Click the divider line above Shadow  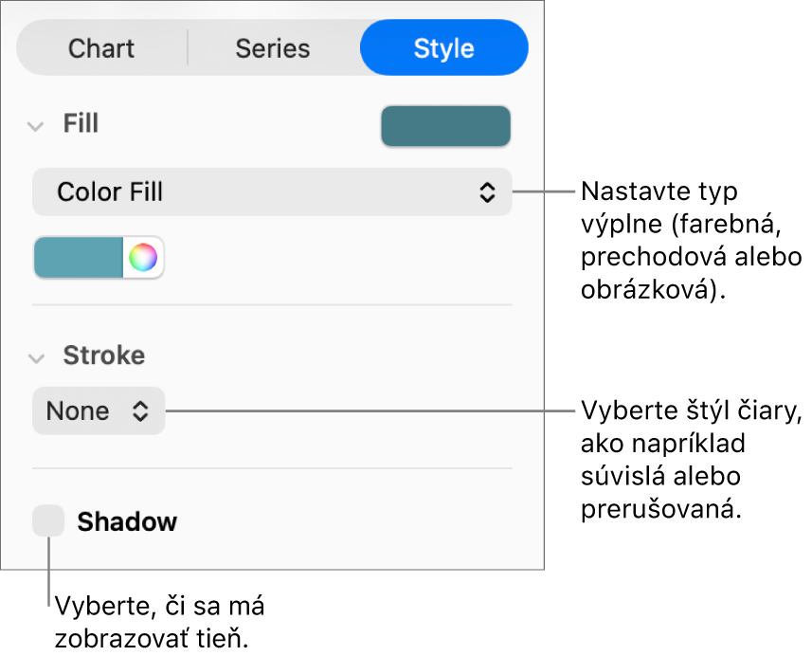click(272, 468)
